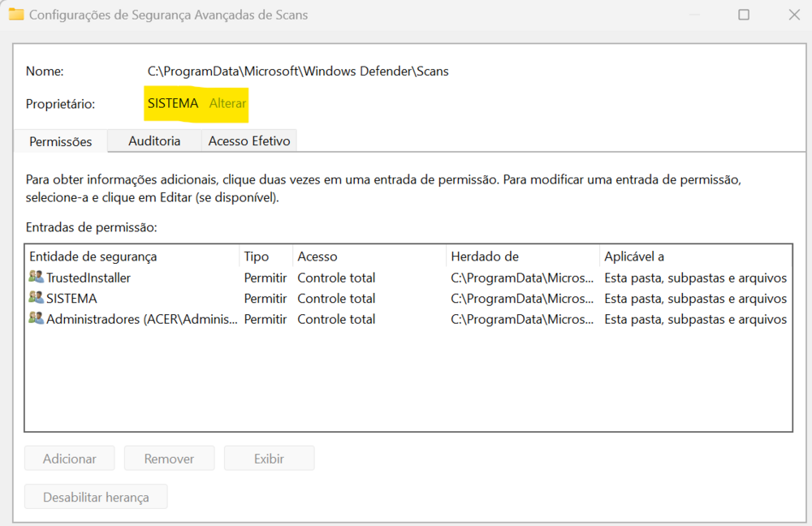Click the Remover button
812x526 pixels.
(x=169, y=459)
